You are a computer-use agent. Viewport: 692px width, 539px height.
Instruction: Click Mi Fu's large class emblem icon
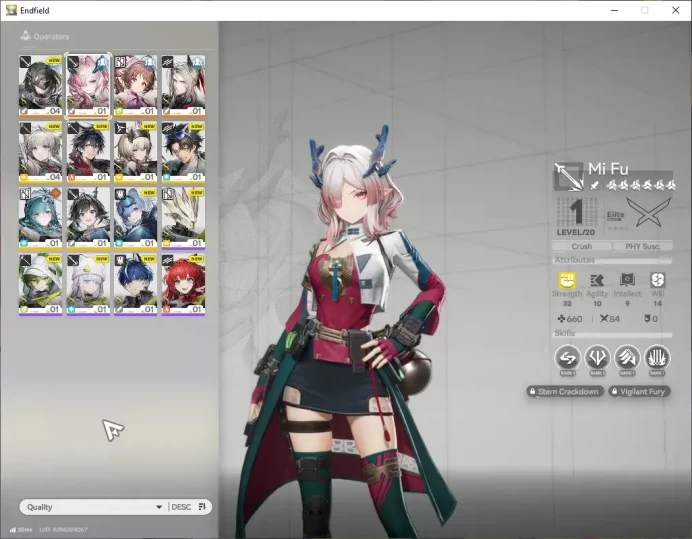(x=569, y=177)
